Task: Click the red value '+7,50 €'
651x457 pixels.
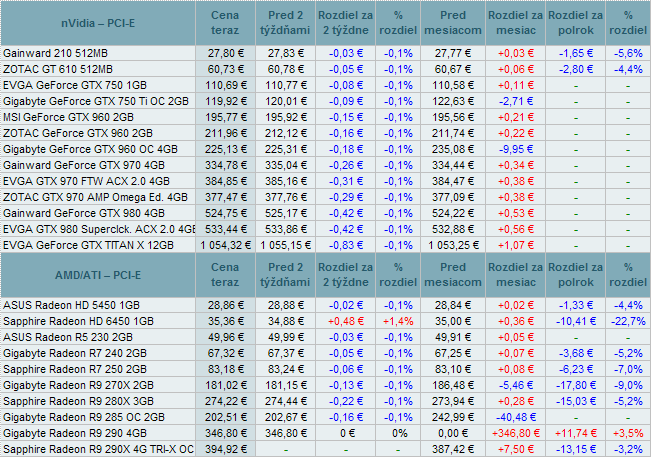Action: click(516, 449)
